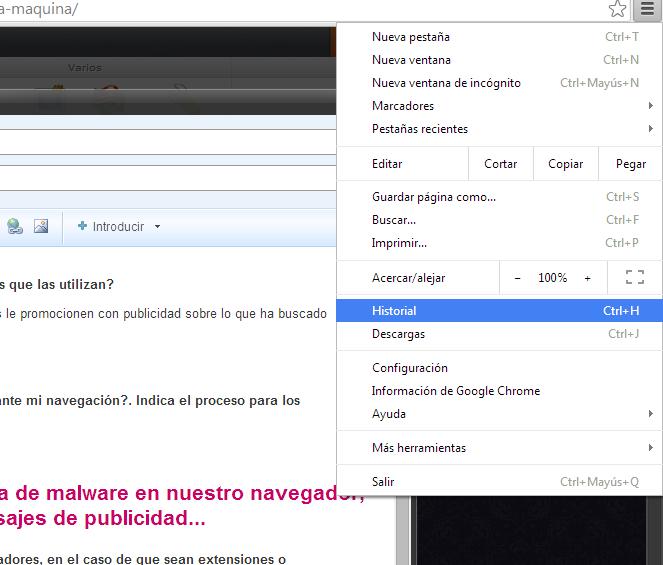Screen dimensions: 663x565
Task: Bookmark this page with the star icon
Action: pos(617,9)
